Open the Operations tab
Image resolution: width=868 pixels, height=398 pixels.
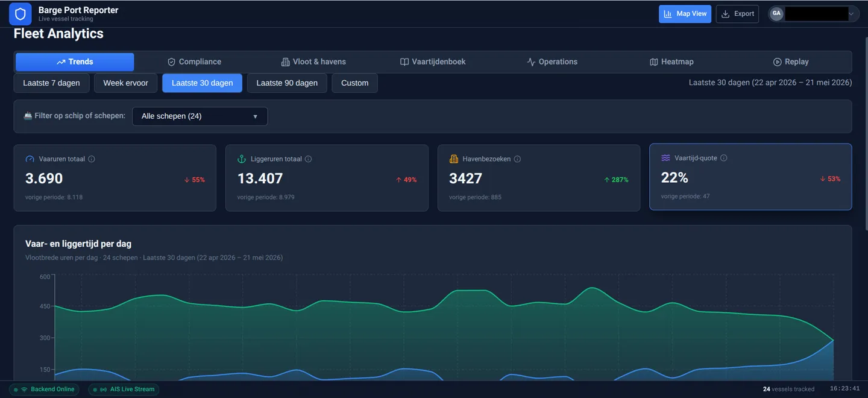point(552,62)
